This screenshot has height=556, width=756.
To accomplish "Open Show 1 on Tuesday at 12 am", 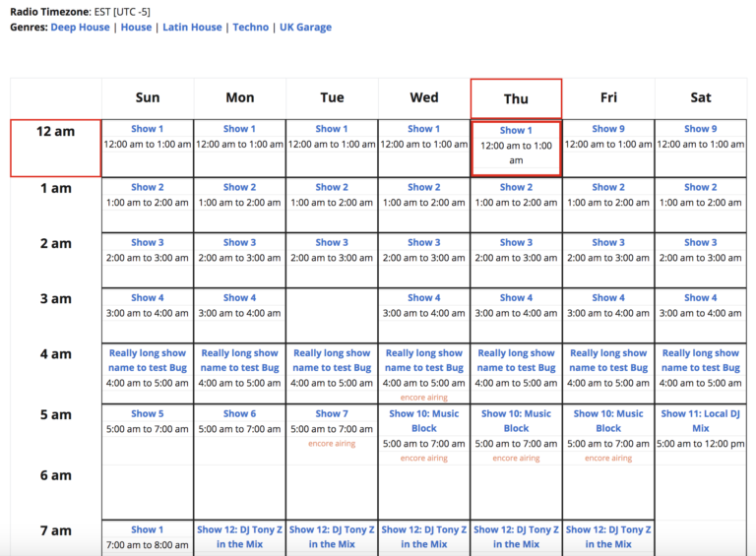I will [x=332, y=129].
